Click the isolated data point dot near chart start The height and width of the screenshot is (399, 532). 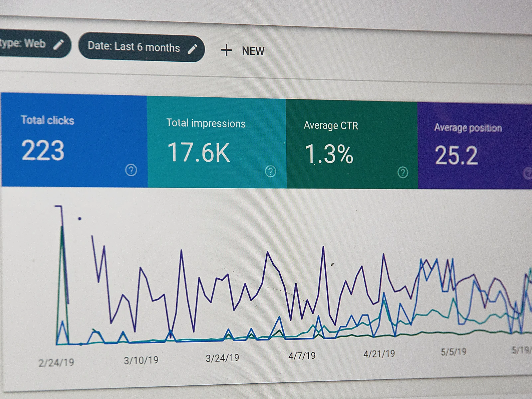coord(80,219)
